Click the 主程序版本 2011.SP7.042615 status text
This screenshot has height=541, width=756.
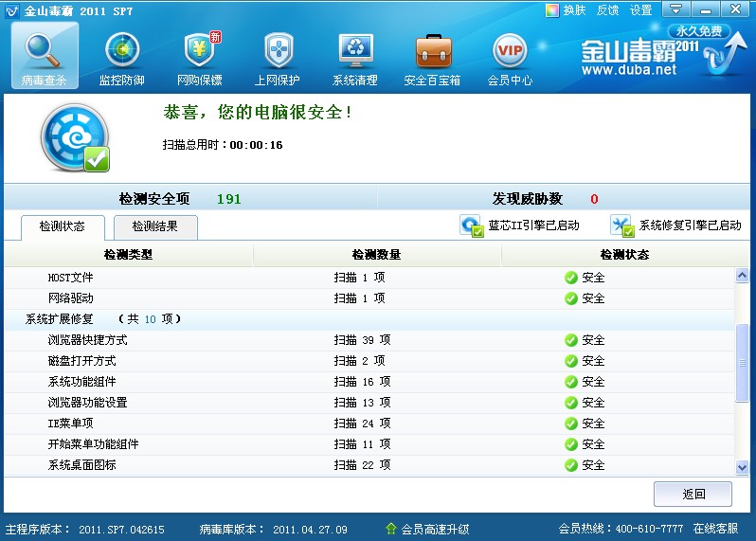[x=85, y=530]
